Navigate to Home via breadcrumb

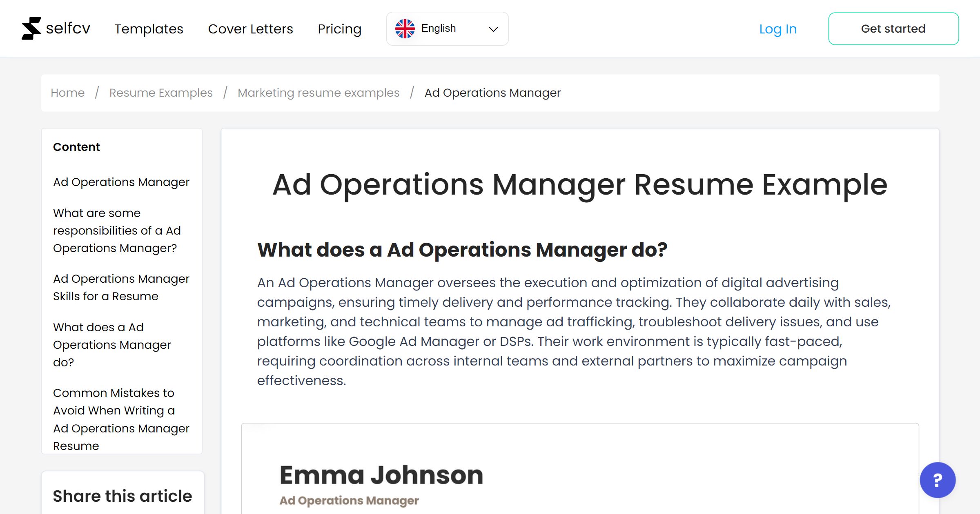click(67, 93)
